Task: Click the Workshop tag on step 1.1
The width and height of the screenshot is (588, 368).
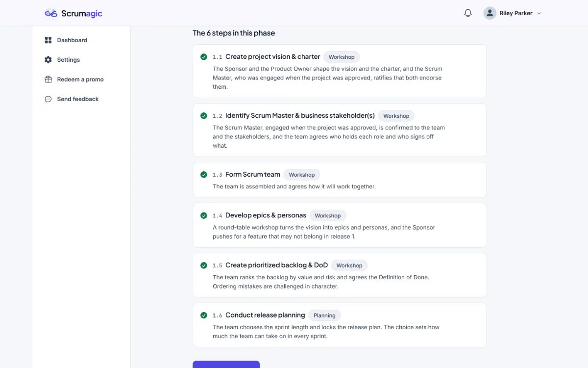Action: 342,57
